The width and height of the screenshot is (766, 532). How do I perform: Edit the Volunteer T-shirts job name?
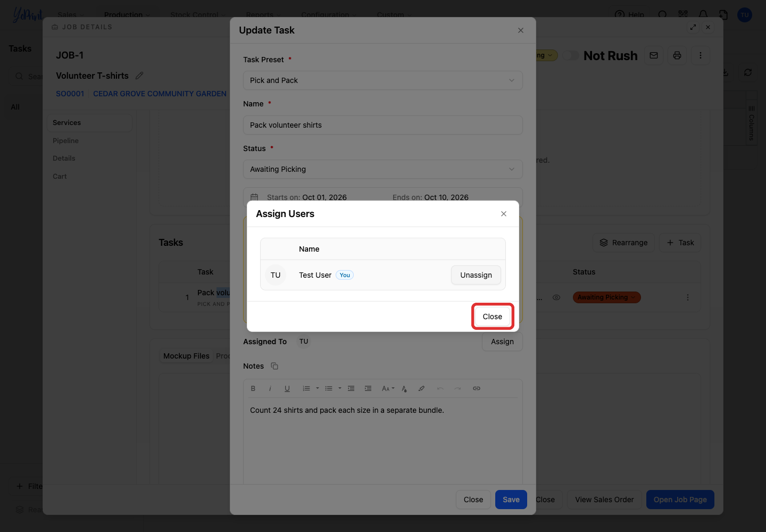coord(139,76)
